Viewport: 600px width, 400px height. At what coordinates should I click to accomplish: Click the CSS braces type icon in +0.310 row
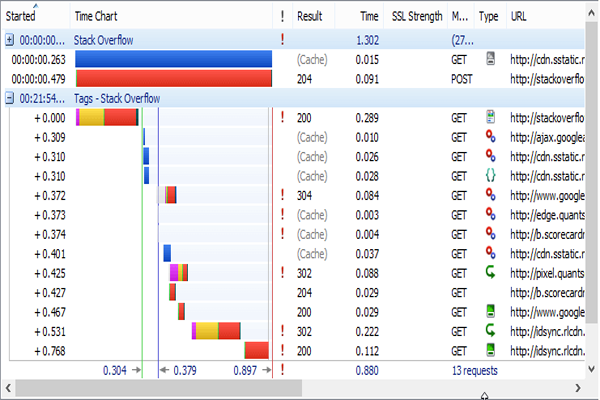[x=490, y=175]
